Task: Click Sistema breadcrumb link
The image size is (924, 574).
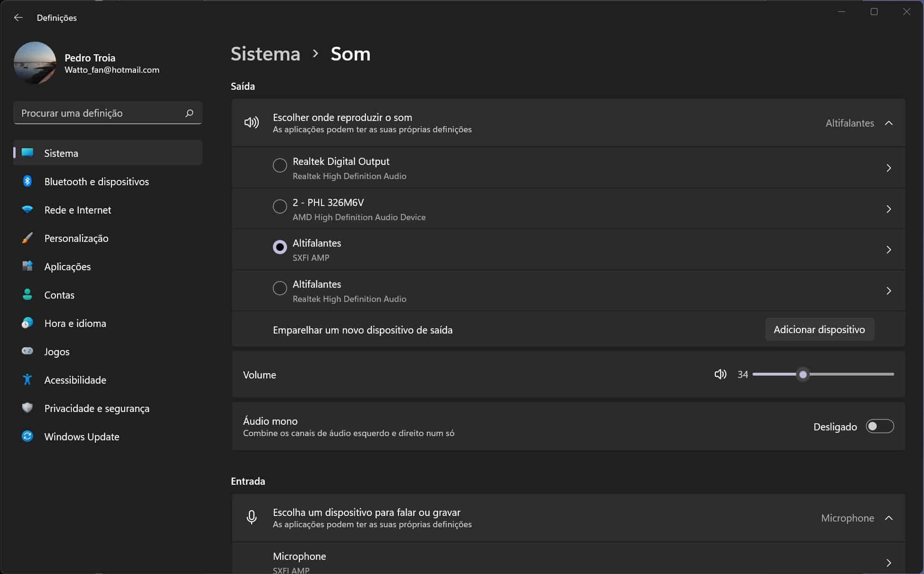Action: click(x=265, y=54)
